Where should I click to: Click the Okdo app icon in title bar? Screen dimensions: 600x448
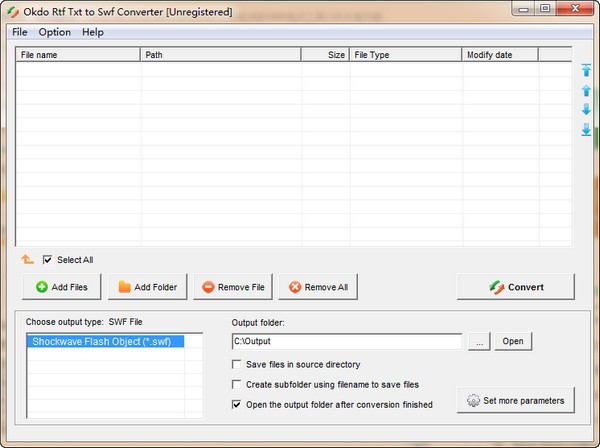click(13, 12)
